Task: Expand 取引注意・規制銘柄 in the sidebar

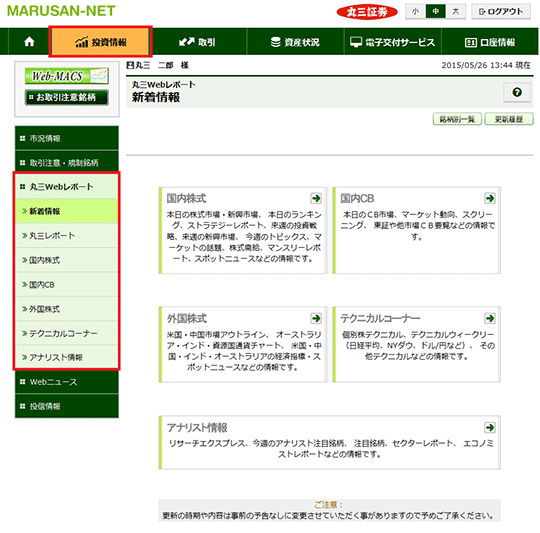Action: pyautogui.click(x=67, y=163)
